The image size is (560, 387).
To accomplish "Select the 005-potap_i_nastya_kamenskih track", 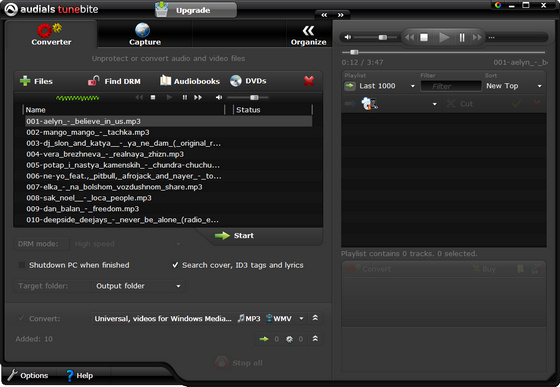I will (x=169, y=165).
